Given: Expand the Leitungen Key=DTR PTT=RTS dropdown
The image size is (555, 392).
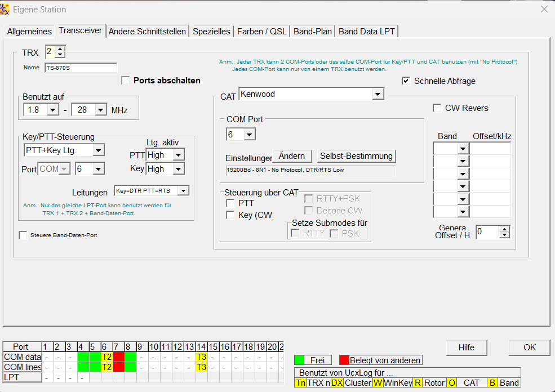Looking at the screenshot, I should [183, 191].
